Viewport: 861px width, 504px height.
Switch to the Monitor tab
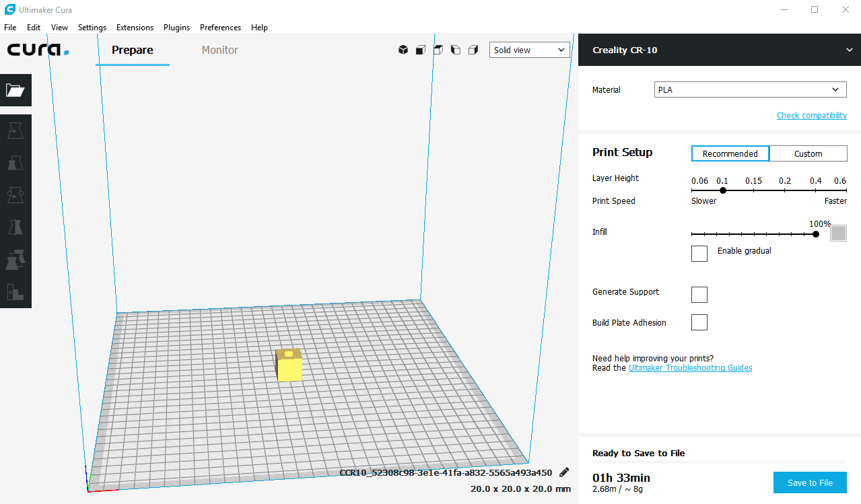[x=220, y=50]
